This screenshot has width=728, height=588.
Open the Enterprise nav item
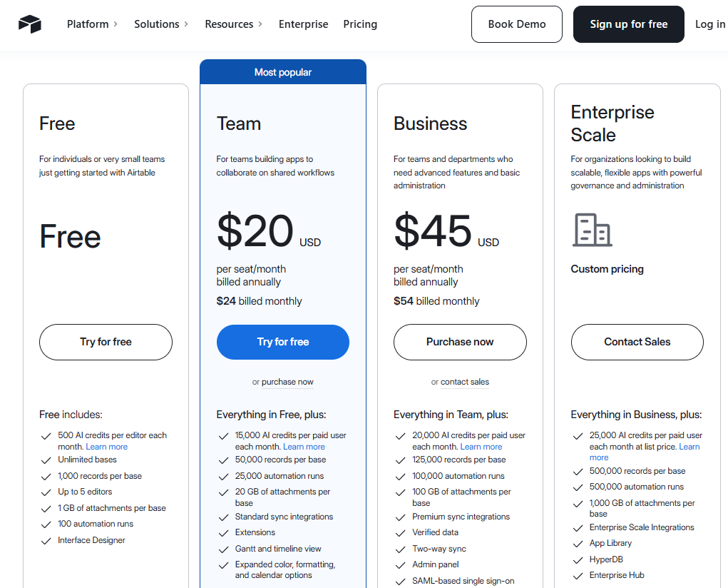(x=303, y=24)
